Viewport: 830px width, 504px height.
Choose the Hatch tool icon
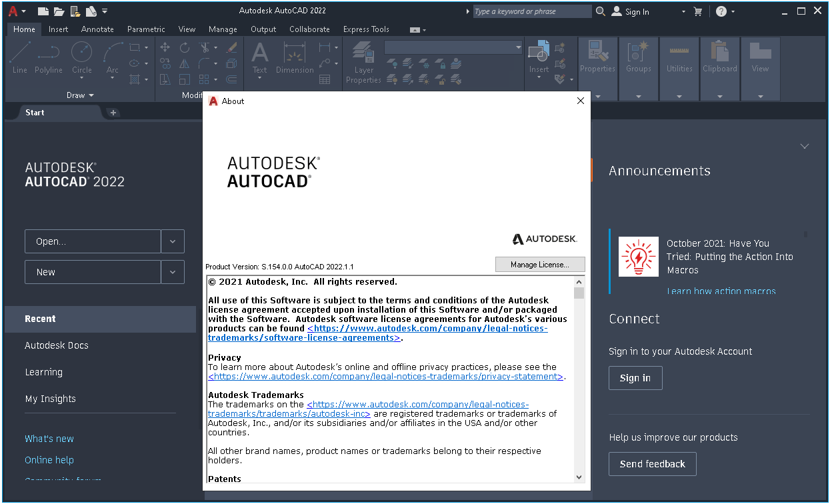[x=135, y=79]
